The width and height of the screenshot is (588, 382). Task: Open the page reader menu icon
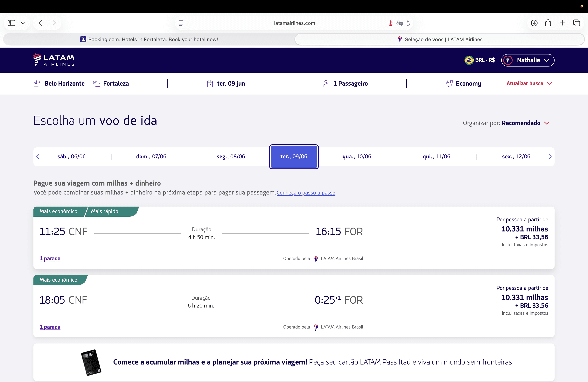tap(181, 23)
